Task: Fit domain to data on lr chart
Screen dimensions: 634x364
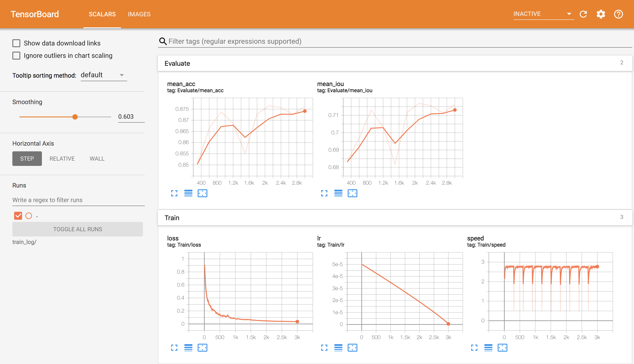Action: click(353, 348)
